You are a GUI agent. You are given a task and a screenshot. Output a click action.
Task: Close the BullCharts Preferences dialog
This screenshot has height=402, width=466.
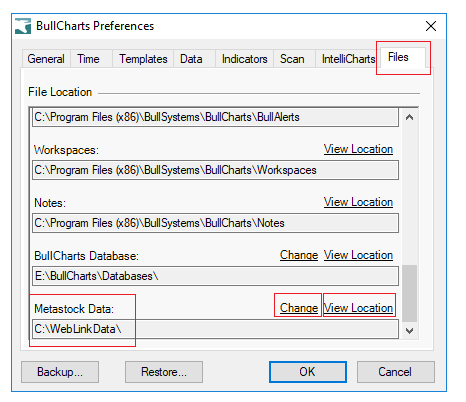pyautogui.click(x=431, y=26)
